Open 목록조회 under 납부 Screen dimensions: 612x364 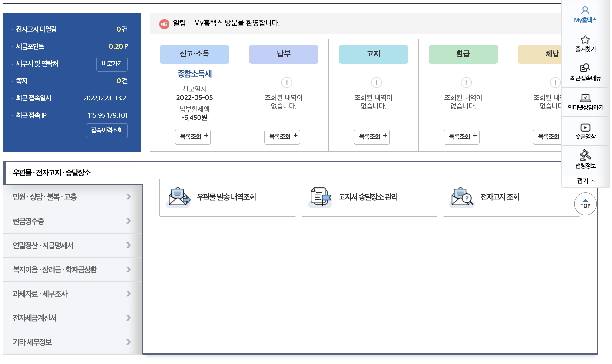[x=282, y=137]
